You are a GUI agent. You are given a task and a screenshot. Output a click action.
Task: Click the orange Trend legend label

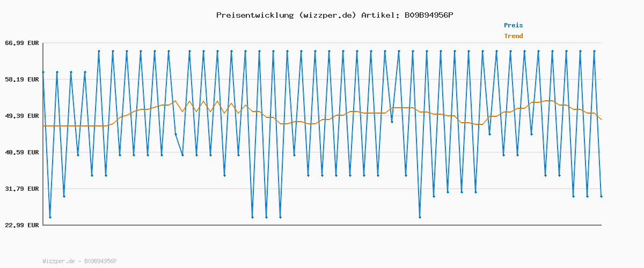513,36
